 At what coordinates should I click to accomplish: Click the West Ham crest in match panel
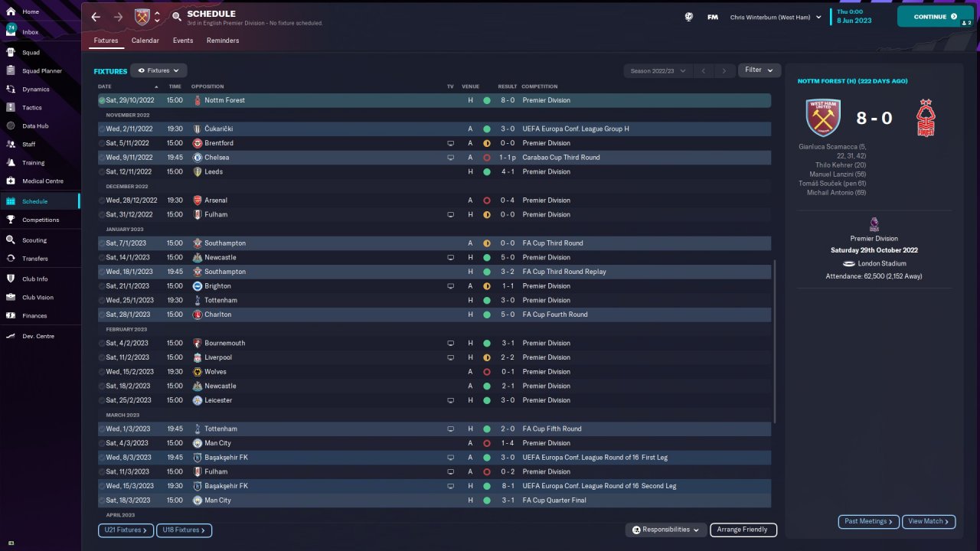tap(823, 118)
